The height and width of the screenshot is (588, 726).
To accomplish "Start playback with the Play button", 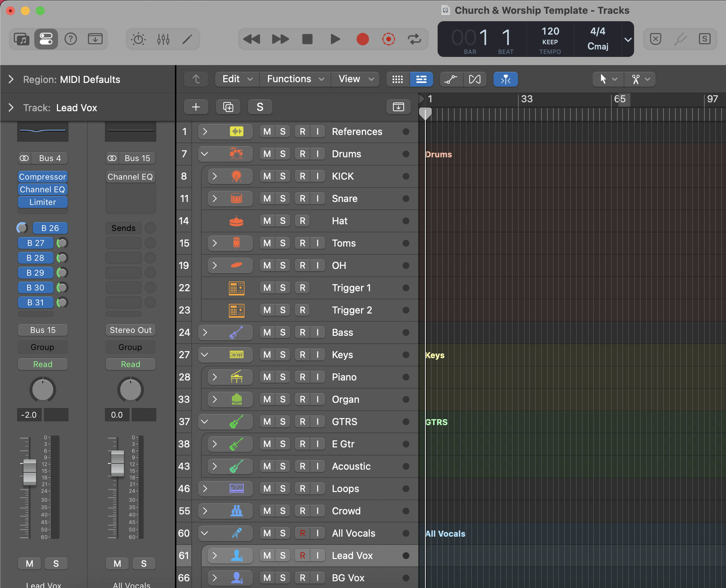I will (335, 39).
